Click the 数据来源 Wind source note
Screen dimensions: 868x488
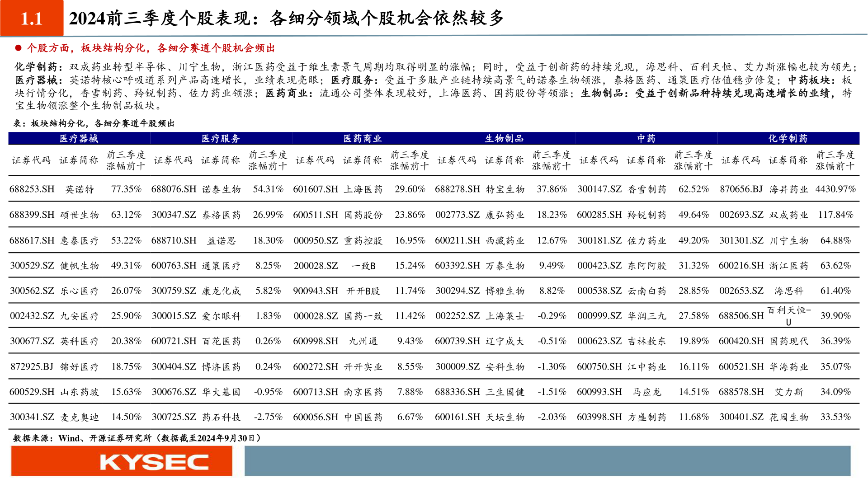click(137, 438)
